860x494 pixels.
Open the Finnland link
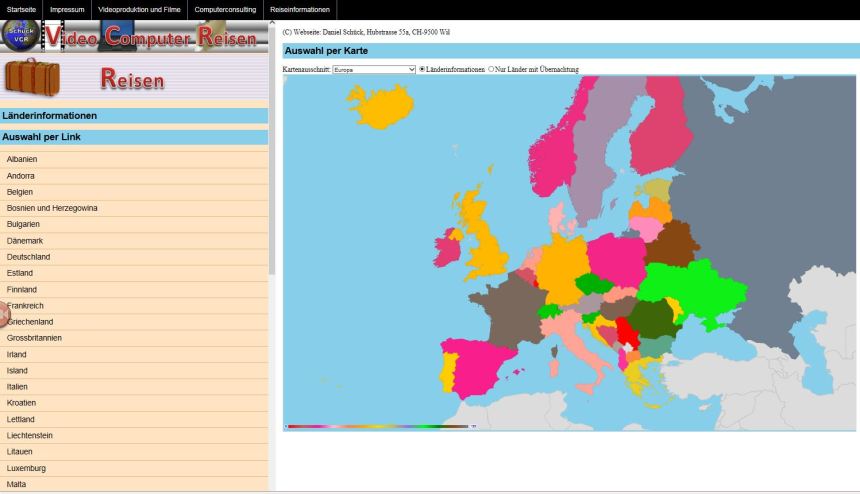click(x=22, y=289)
